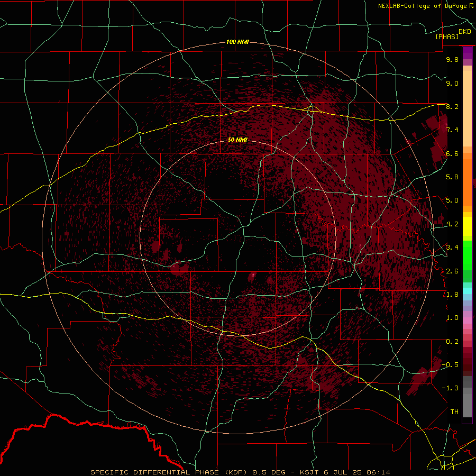Click the 1.0 value on the scale

click(x=452, y=318)
